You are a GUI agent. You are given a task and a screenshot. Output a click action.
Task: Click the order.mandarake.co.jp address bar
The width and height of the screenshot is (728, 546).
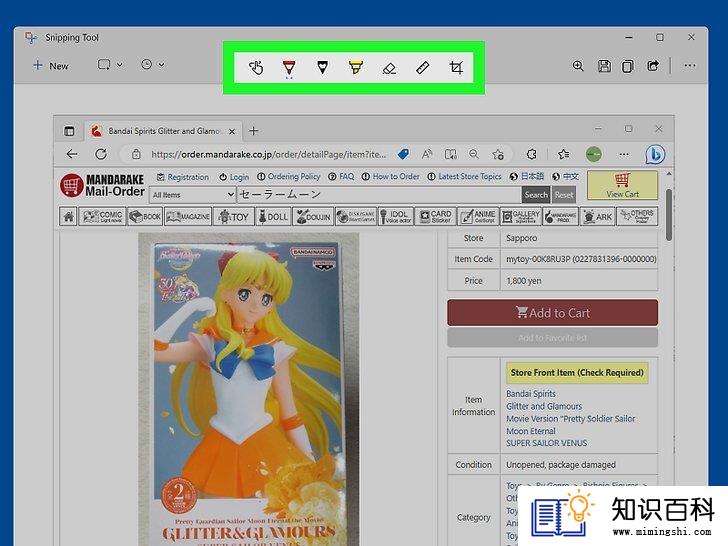coord(268,155)
